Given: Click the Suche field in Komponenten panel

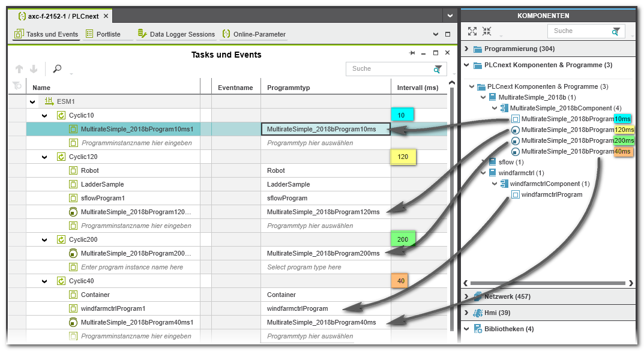Looking at the screenshot, I should pyautogui.click(x=579, y=31).
